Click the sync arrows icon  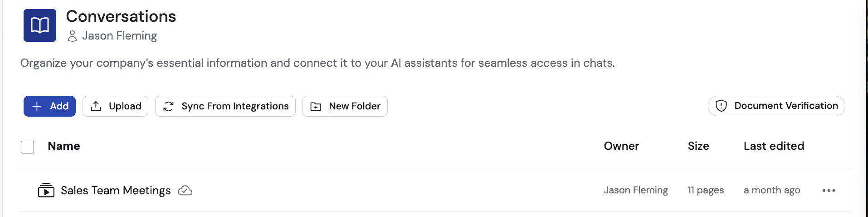coord(168,106)
